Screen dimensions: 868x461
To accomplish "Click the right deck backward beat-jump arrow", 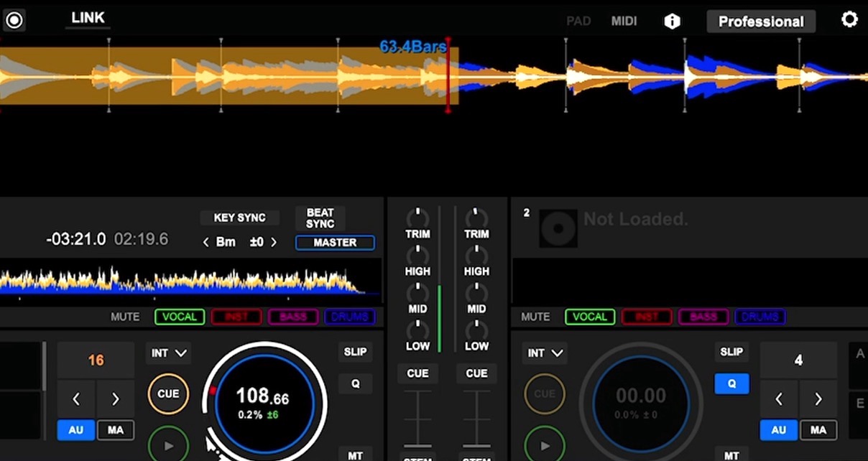I will click(778, 399).
